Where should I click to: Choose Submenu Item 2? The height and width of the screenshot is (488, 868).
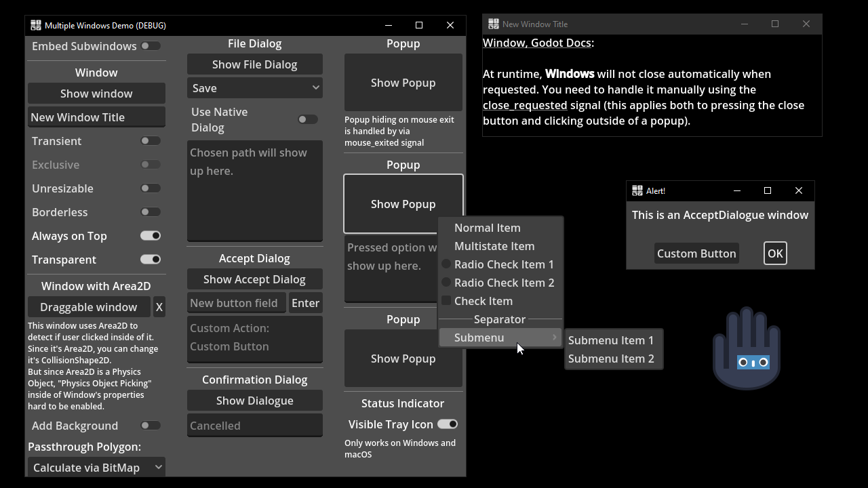pyautogui.click(x=612, y=358)
